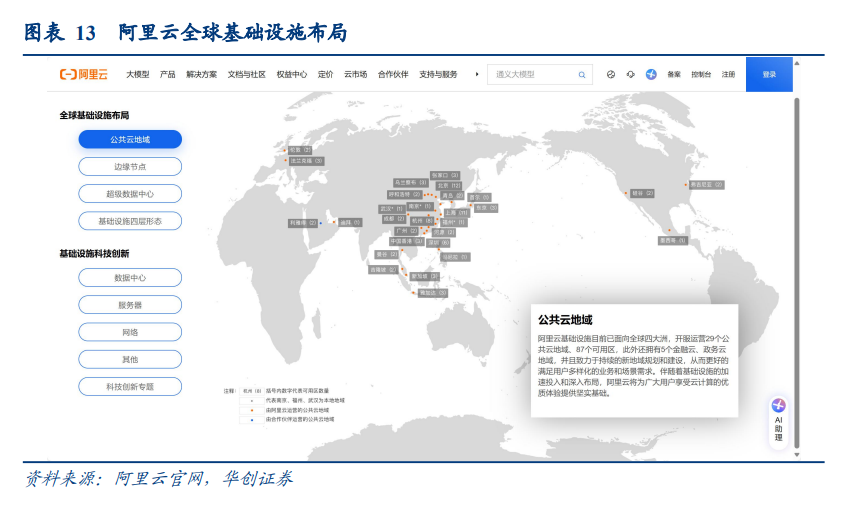Viewport: 841px width, 510px height.
Task: Click the 曼谷 (2) map label
Action: pos(387,254)
